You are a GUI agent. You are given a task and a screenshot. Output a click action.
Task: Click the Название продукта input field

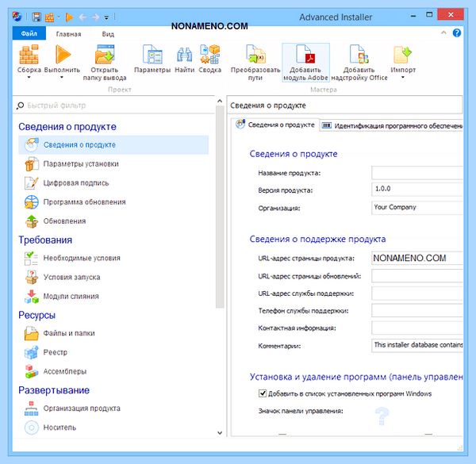click(417, 173)
